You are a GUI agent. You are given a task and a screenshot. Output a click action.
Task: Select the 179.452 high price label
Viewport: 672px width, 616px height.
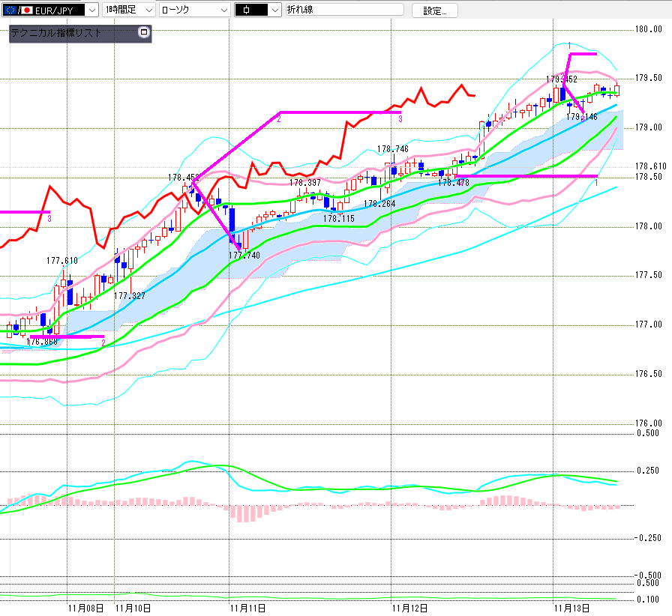[561, 79]
